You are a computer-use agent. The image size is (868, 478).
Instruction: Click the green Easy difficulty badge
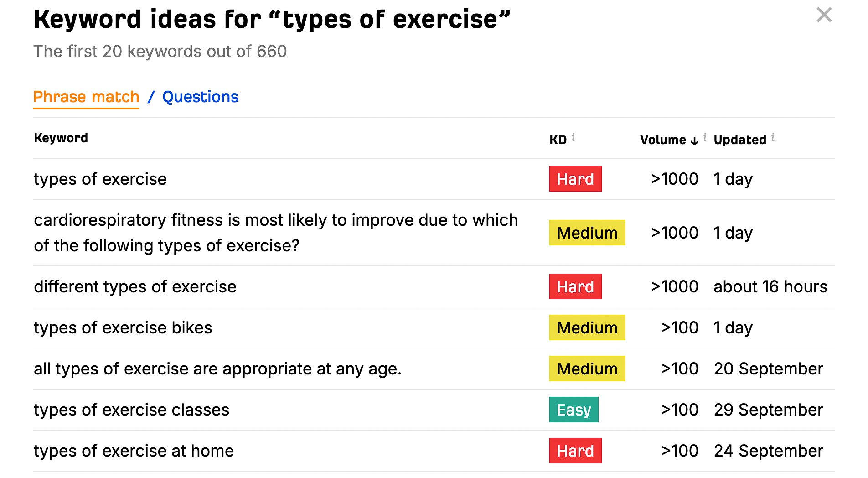click(573, 410)
